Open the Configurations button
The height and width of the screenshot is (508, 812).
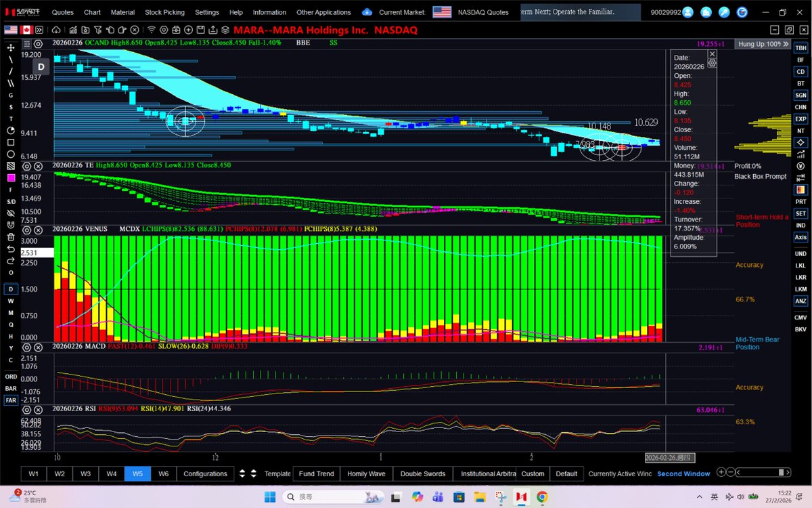click(x=205, y=473)
